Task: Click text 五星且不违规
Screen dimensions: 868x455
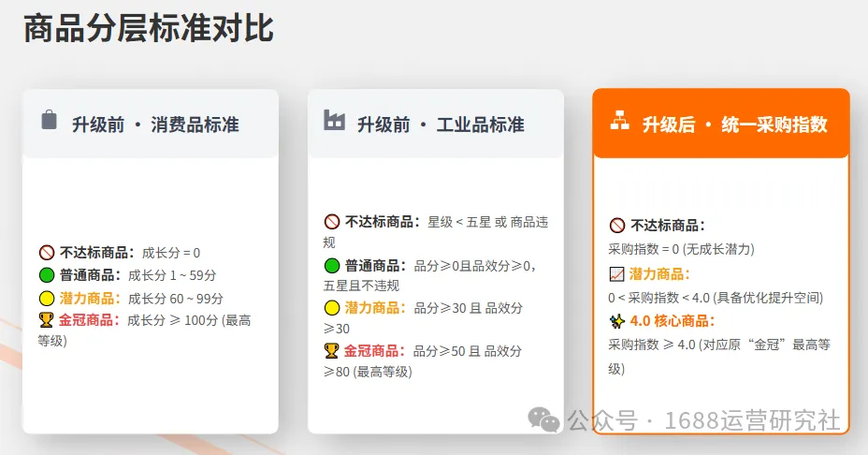Action: pos(361,286)
